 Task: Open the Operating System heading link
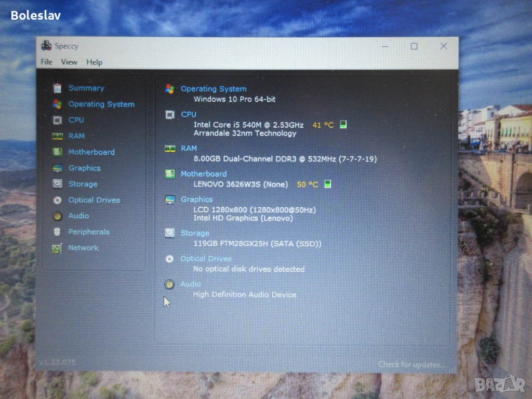[x=214, y=89]
